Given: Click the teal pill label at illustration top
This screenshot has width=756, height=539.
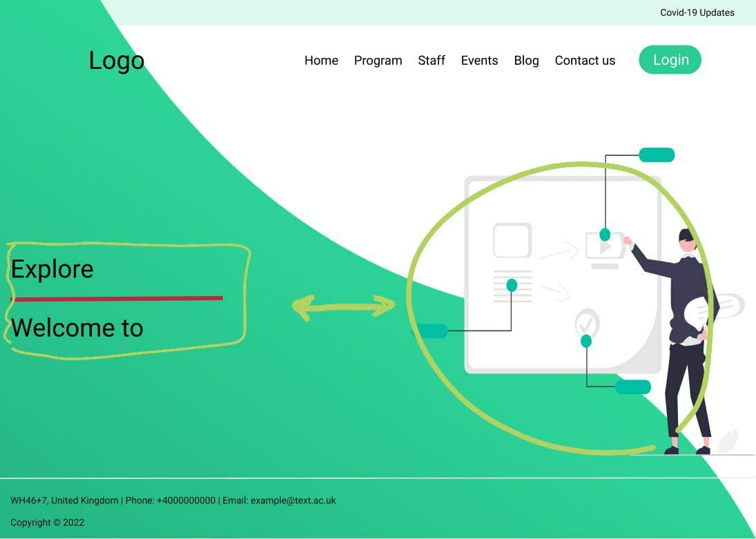Looking at the screenshot, I should (657, 155).
